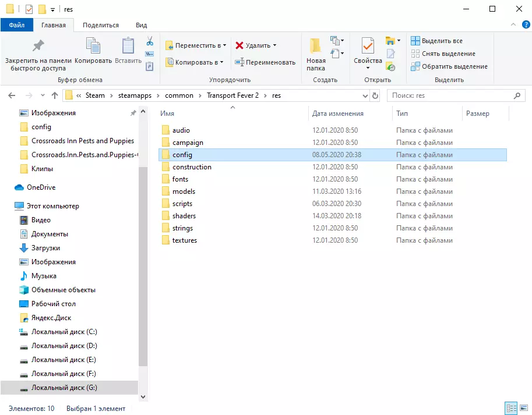Click Properties icon in quick access toolbar
The width and height of the screenshot is (532, 415).
click(x=29, y=9)
